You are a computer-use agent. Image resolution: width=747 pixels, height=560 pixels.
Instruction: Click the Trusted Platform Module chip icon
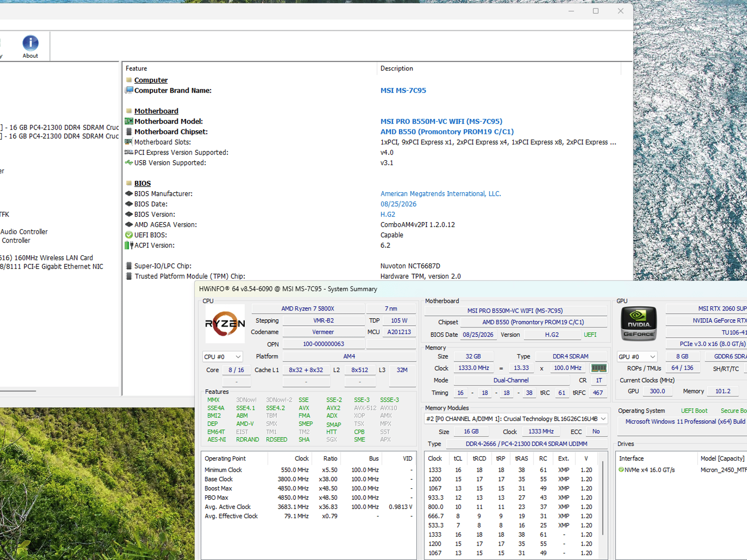[x=129, y=276]
